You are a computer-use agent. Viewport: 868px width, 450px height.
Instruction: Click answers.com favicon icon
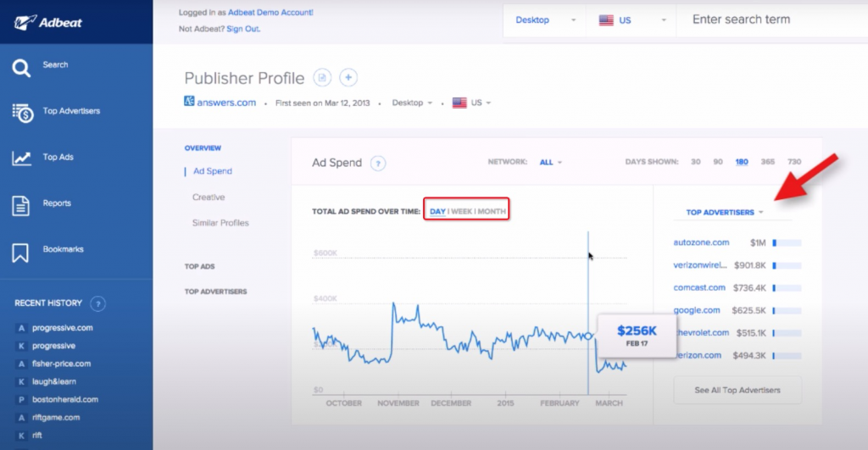pos(189,102)
